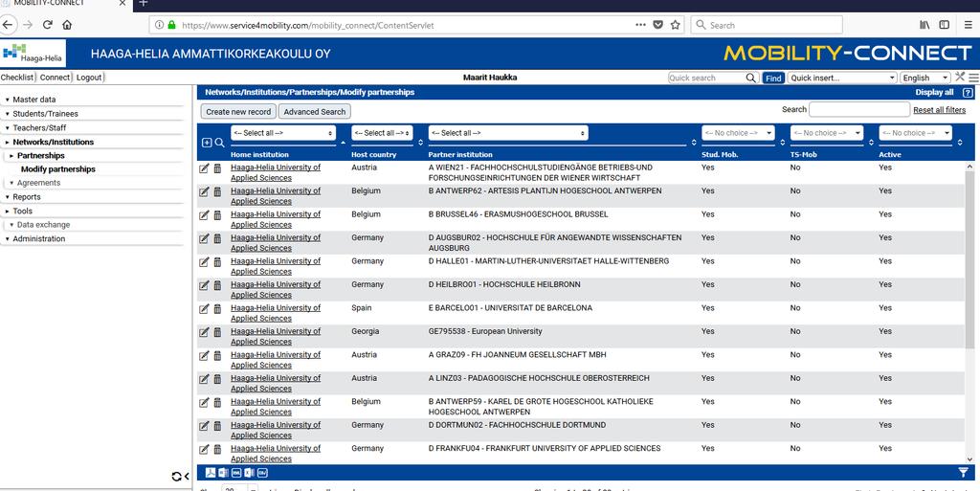The height and width of the screenshot is (491, 980).
Task: Open Active filter dropdown
Action: point(916,133)
